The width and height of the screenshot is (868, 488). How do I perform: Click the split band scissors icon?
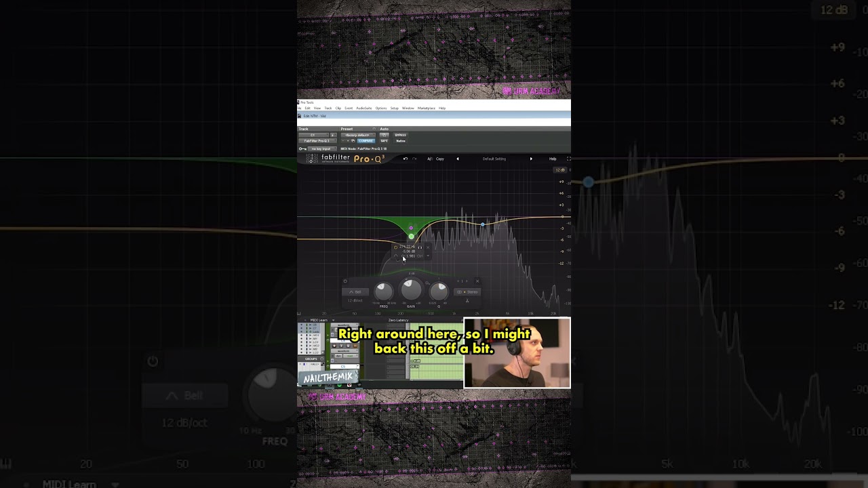click(467, 301)
